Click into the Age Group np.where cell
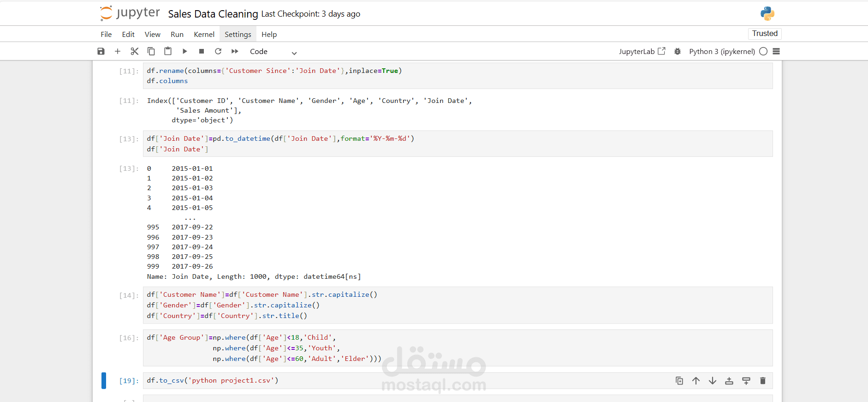Image resolution: width=868 pixels, height=402 pixels. tap(458, 348)
